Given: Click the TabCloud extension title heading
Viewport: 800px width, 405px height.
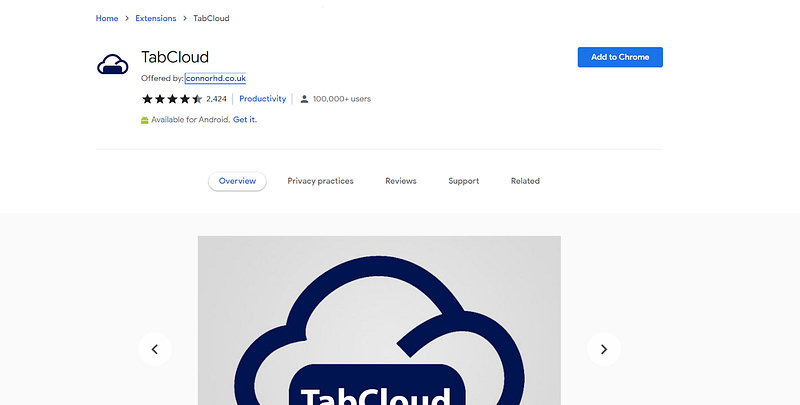Looking at the screenshot, I should click(x=175, y=57).
